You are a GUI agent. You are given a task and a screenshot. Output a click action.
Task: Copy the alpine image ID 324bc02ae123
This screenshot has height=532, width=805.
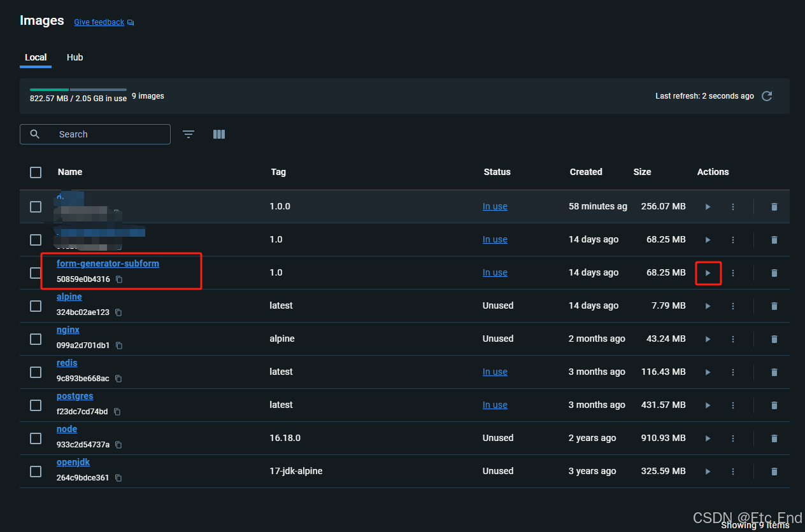point(118,312)
